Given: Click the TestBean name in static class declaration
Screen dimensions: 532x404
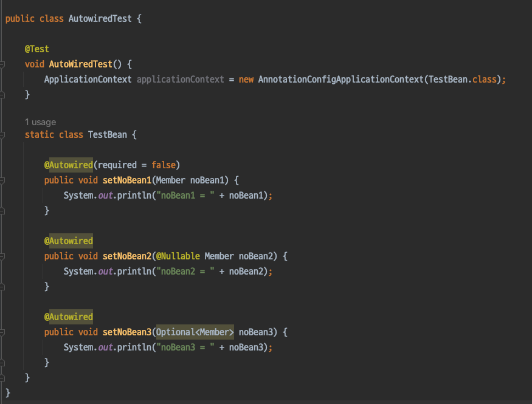Looking at the screenshot, I should (108, 135).
